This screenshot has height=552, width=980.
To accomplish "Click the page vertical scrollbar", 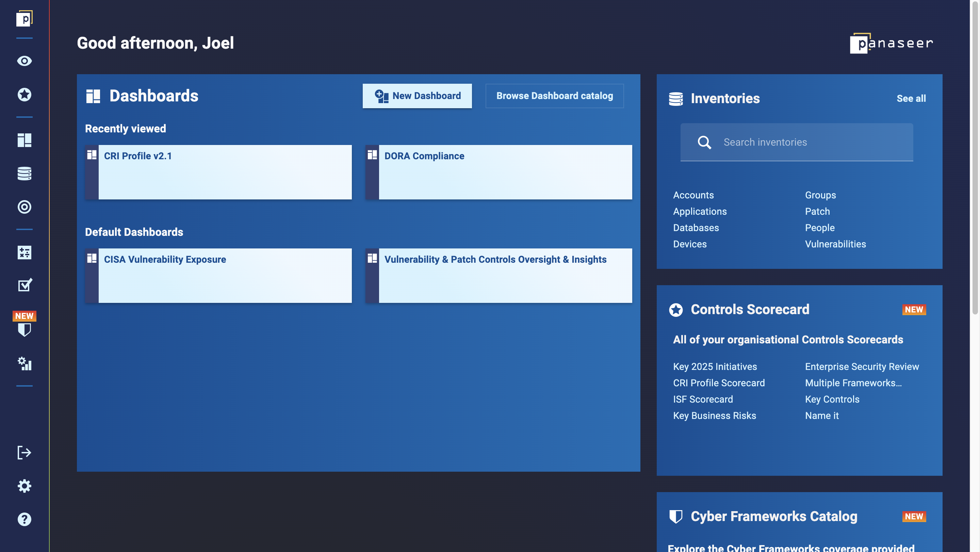I will coord(975,158).
